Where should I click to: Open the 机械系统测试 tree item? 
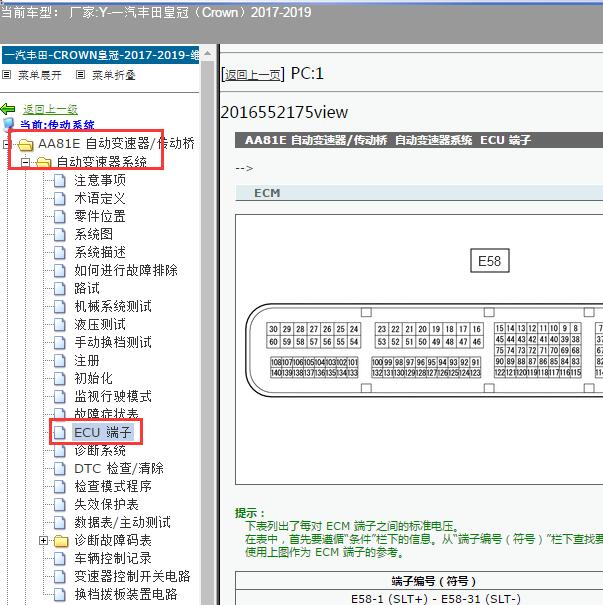pyautogui.click(x=113, y=306)
